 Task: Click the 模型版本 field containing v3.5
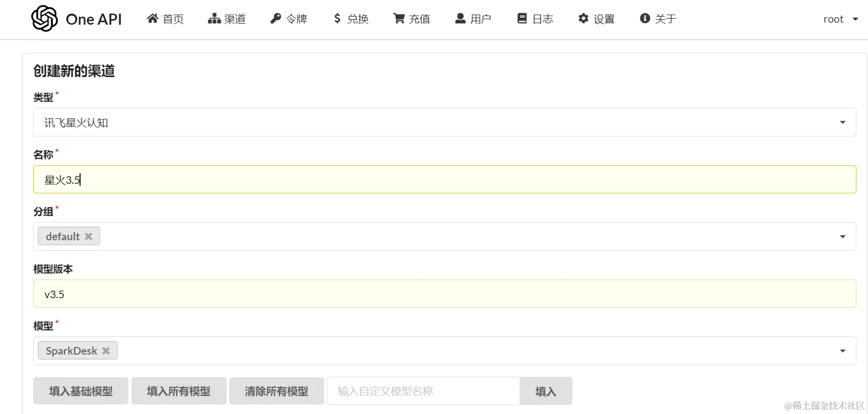point(445,294)
